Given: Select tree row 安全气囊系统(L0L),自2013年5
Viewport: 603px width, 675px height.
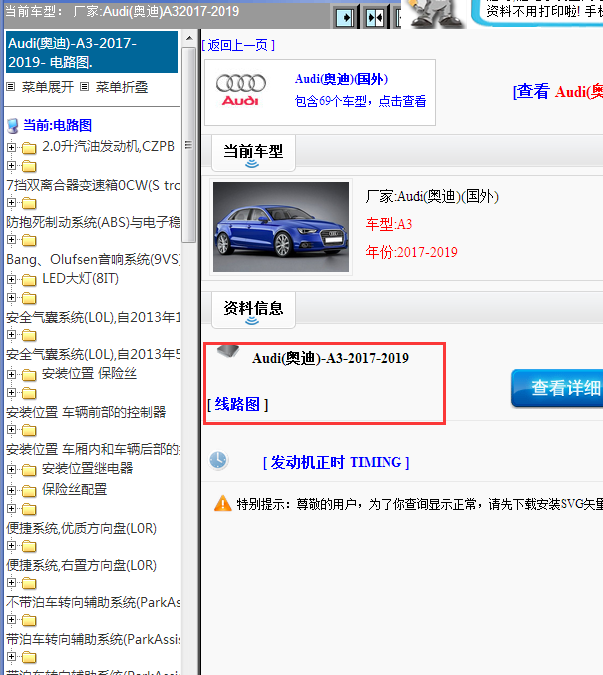Looking at the screenshot, I should [93, 354].
